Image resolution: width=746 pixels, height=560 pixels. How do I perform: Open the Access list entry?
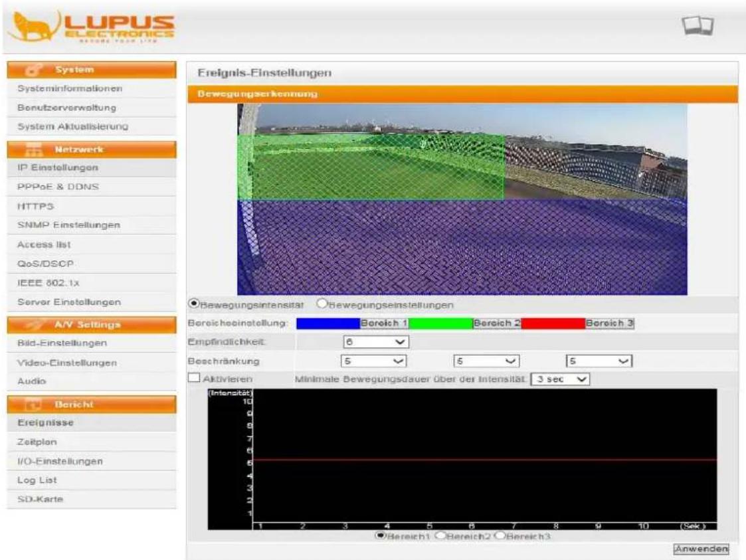(92, 244)
